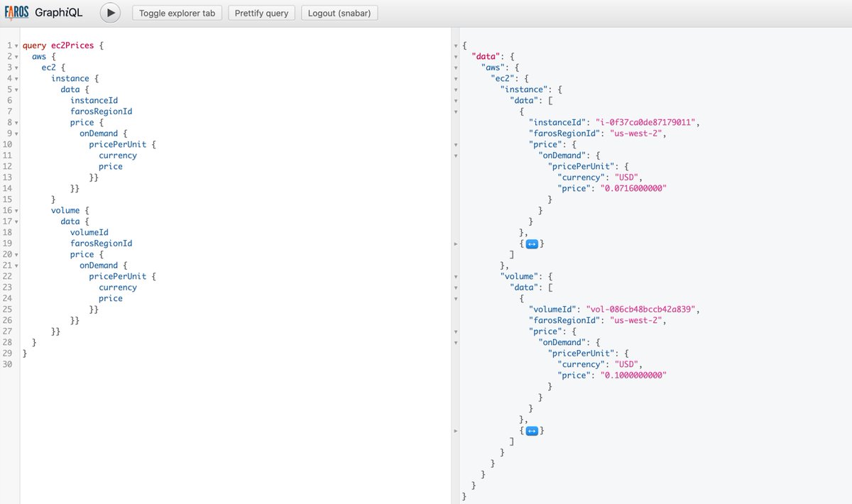Expand the folded object after the volume entry
The image size is (852, 504).
click(x=531, y=431)
